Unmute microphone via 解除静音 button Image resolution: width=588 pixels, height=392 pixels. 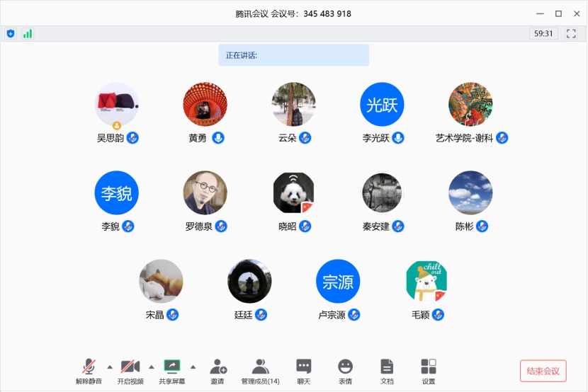coord(89,371)
